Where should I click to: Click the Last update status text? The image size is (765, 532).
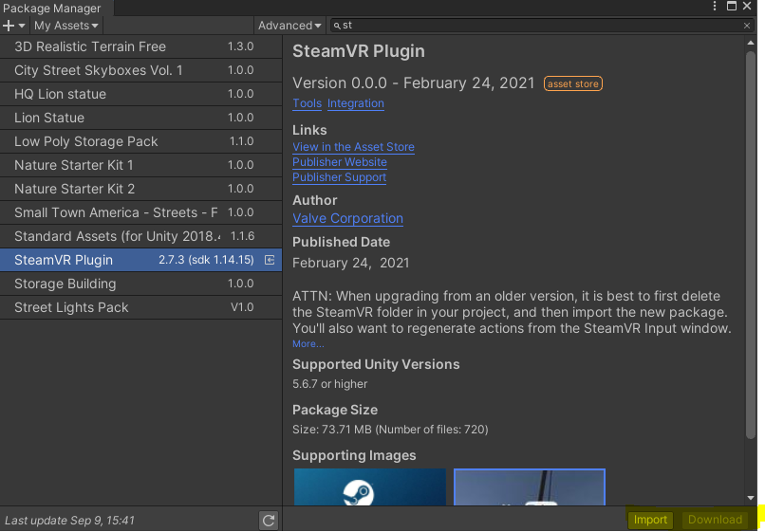click(70, 521)
